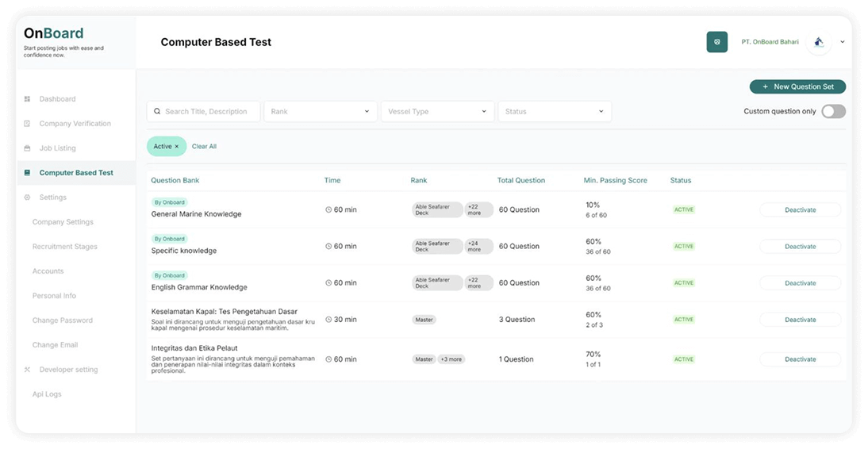Image resolution: width=868 pixels, height=449 pixels.
Task: Click the Dashboard grid icon in sidebar
Action: 27,99
